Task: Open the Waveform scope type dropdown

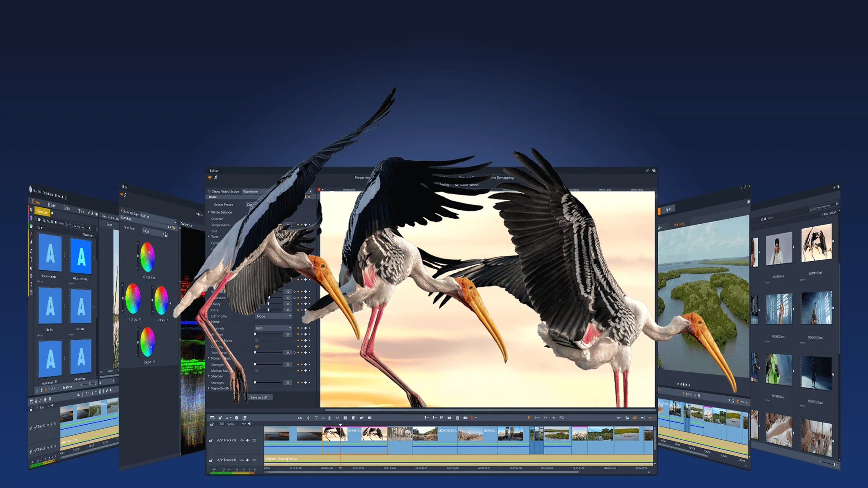Action: tap(277, 192)
